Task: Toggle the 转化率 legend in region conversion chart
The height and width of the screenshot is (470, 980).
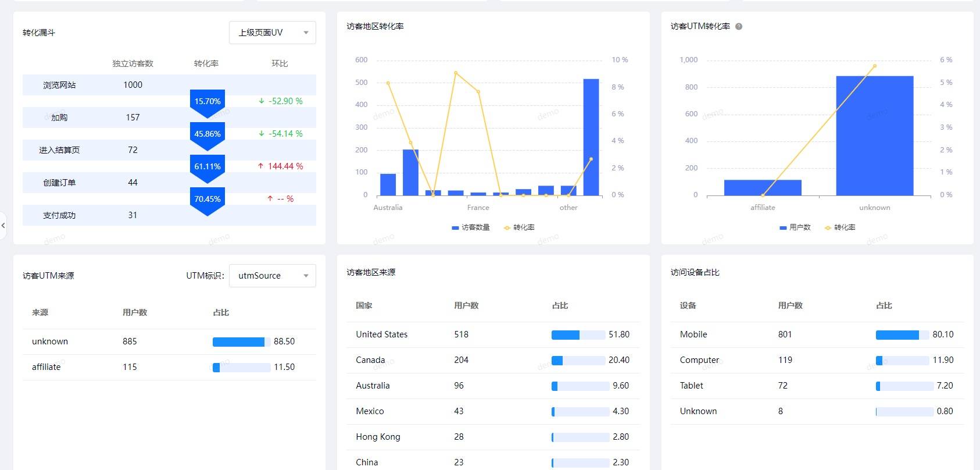Action: coord(519,227)
